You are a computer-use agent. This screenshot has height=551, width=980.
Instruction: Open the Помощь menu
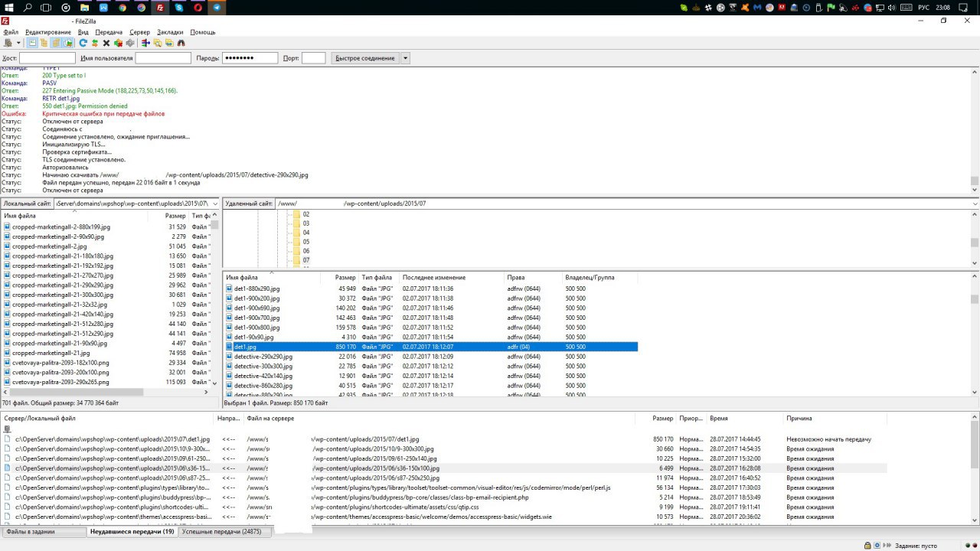point(203,32)
